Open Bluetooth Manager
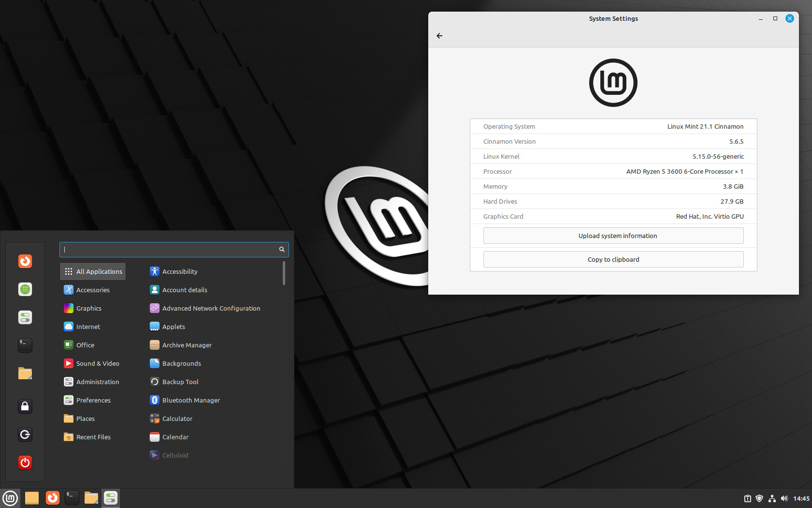This screenshot has height=508, width=812. (185, 400)
